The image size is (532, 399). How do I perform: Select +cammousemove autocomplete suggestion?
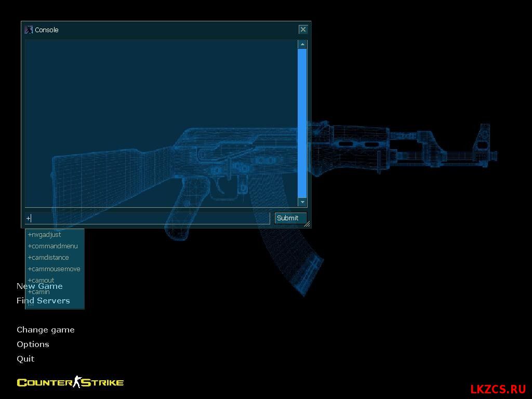[x=55, y=269]
